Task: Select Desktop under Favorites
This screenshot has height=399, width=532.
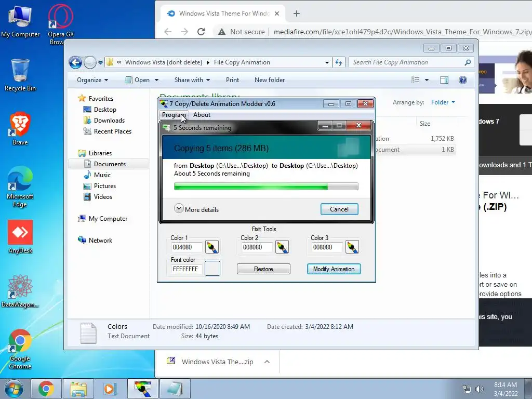Action: tap(105, 110)
